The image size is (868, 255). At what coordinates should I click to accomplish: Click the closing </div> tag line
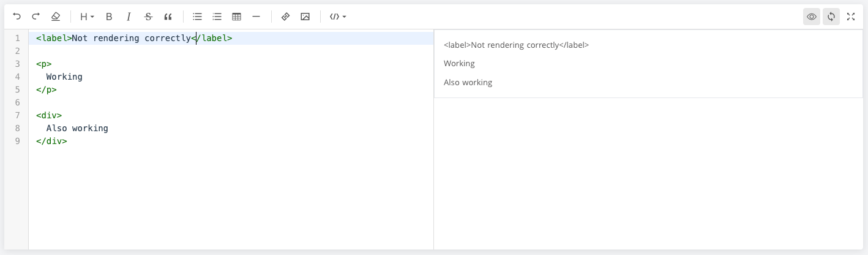point(51,141)
